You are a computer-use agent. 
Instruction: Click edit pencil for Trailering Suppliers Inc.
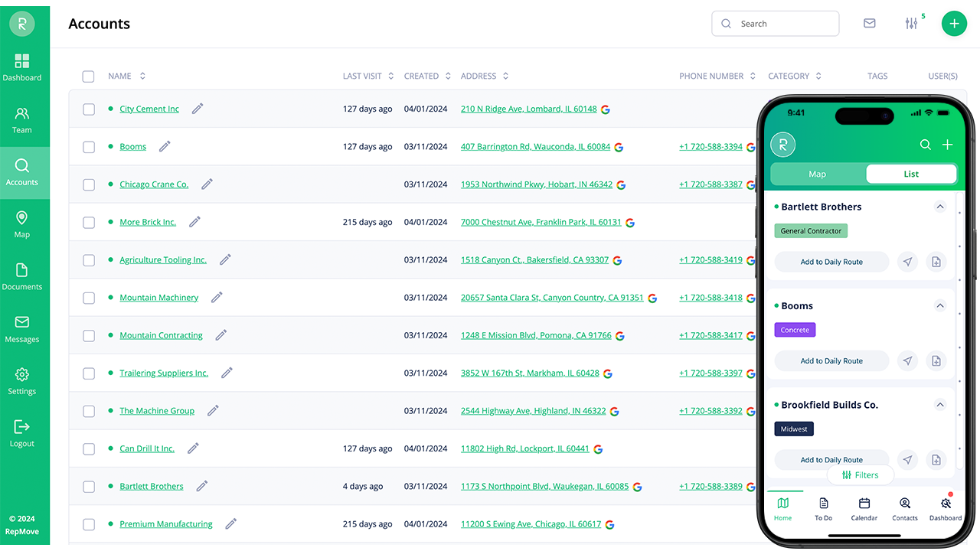tap(227, 373)
